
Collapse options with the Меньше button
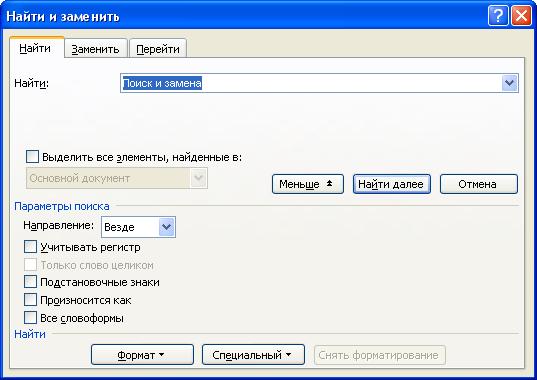tap(308, 184)
